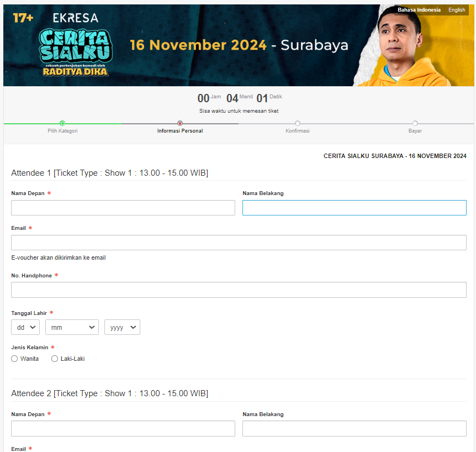
Task: Click the EKRESA logo text
Action: pyautogui.click(x=76, y=18)
